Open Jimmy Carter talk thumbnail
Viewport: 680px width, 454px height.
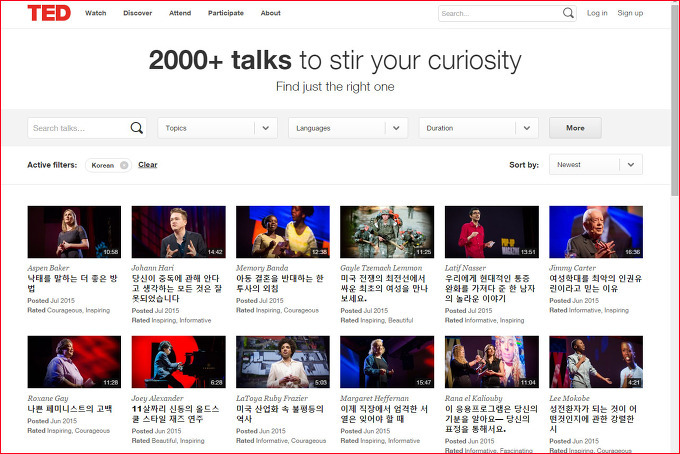pos(596,232)
